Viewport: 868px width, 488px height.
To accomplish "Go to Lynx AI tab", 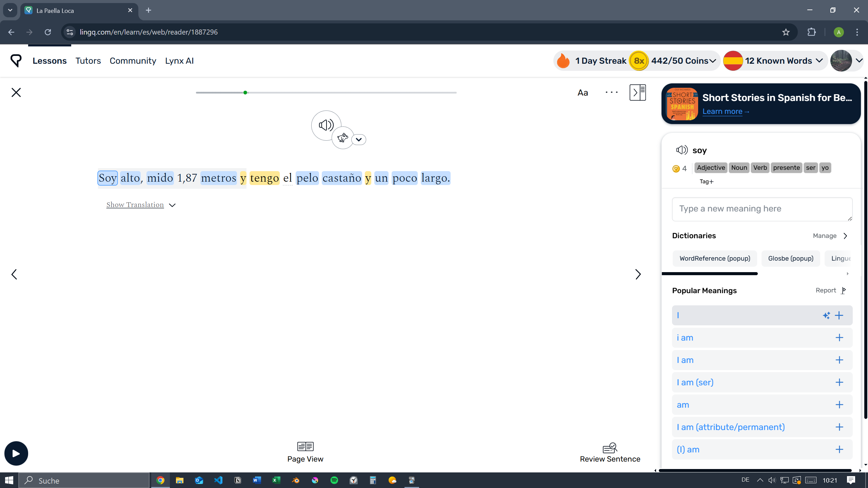I will point(179,61).
